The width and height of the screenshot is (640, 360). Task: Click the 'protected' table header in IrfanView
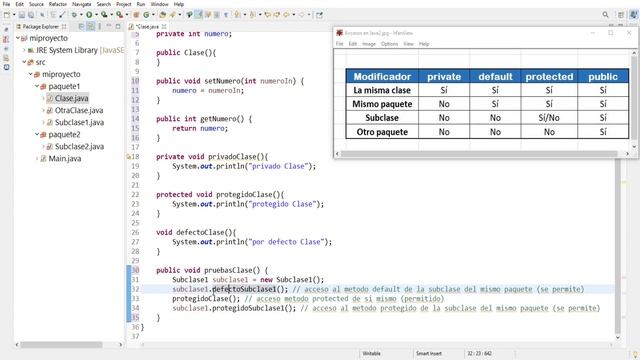[549, 77]
